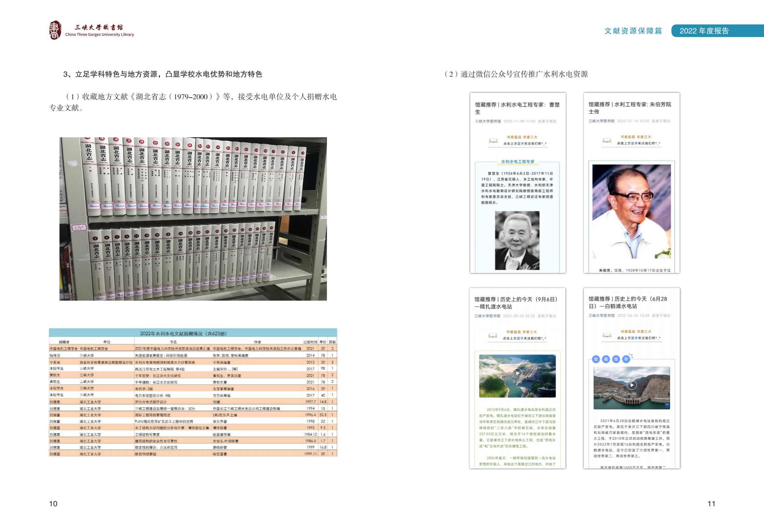This screenshot has height=532, width=764.
Task: Click the black-and-white portrait of 曹楚生
Action: point(517,241)
